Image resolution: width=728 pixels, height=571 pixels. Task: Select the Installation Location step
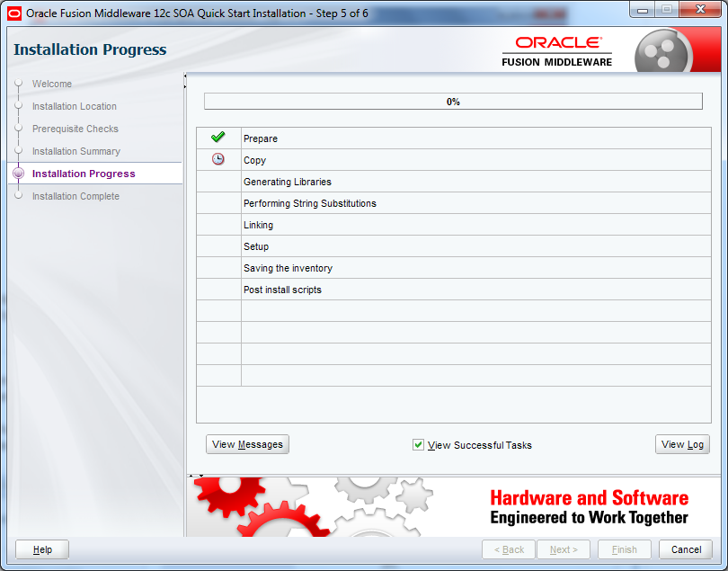pos(75,106)
